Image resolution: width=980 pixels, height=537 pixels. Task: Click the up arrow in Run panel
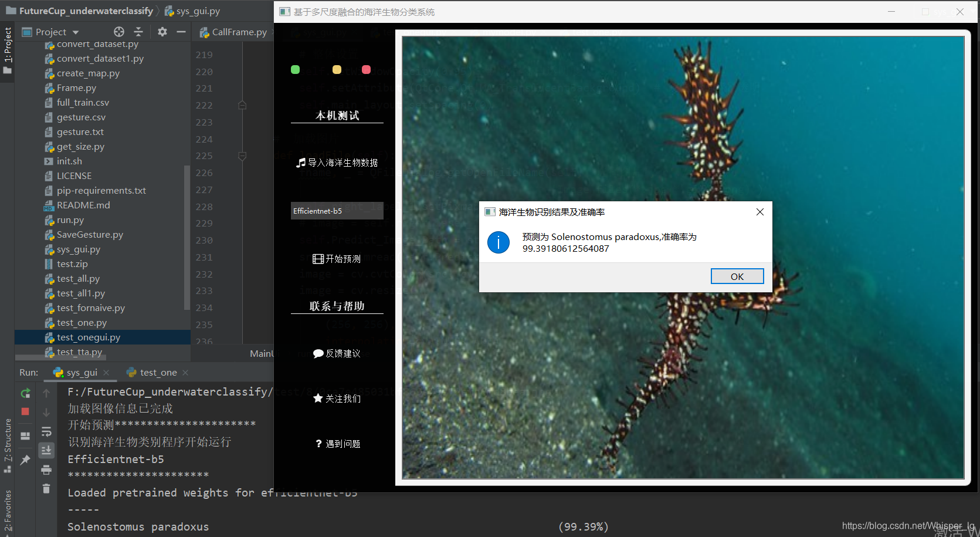tap(46, 393)
